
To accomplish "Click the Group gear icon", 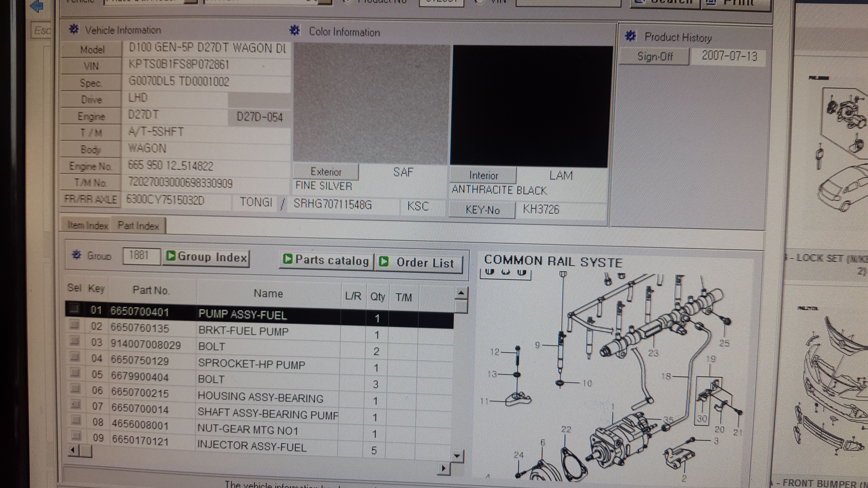I will click(76, 255).
